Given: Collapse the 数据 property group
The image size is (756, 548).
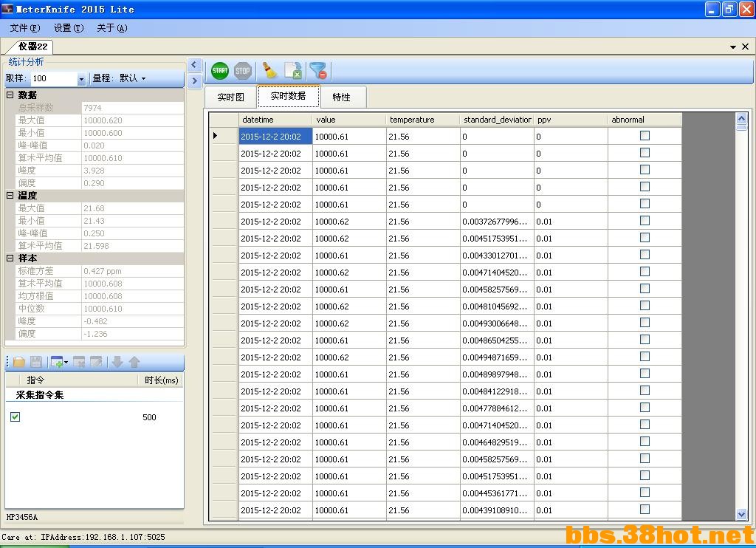Looking at the screenshot, I should 10,95.
